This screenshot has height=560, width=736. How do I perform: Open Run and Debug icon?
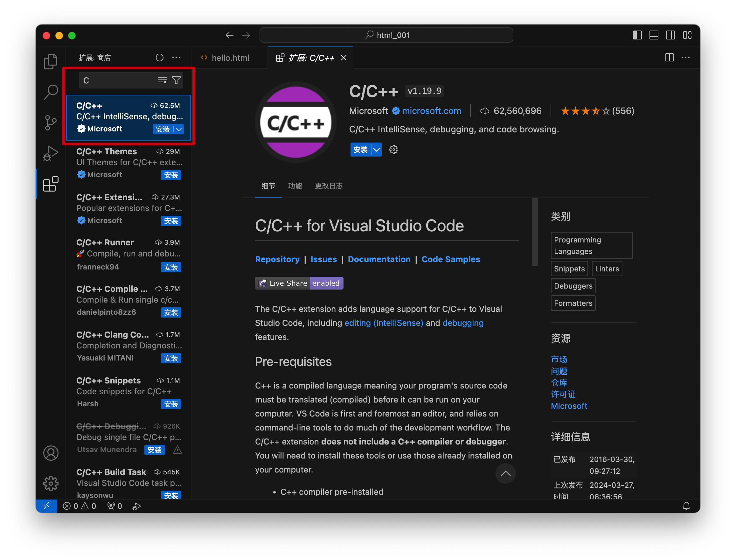(x=51, y=153)
